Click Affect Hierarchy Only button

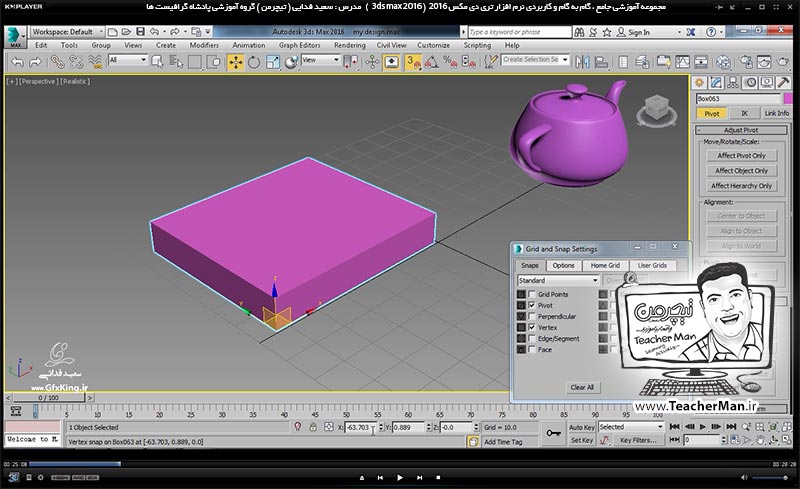tap(741, 186)
